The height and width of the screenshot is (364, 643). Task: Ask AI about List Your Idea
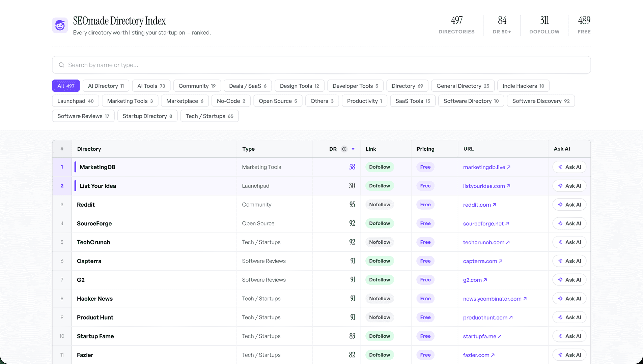pyautogui.click(x=569, y=186)
